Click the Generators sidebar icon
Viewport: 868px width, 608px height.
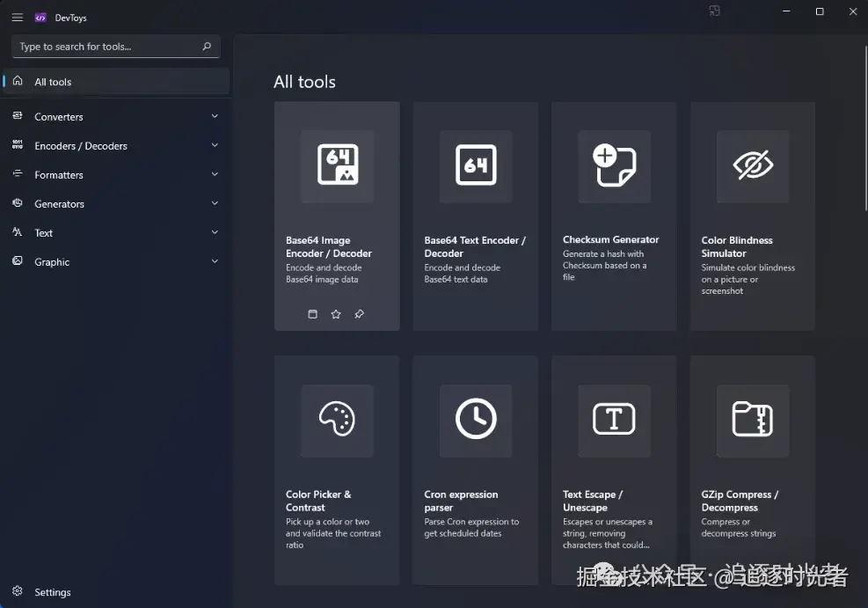click(x=18, y=202)
